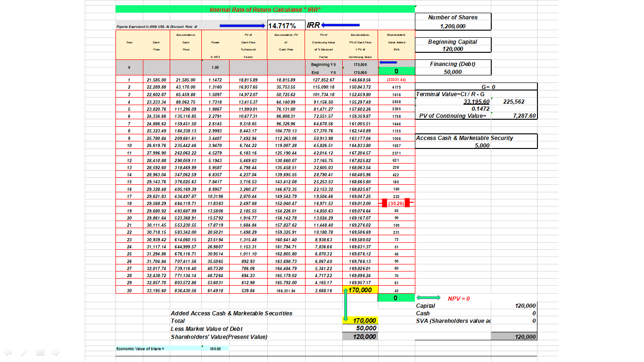The height and width of the screenshot is (362, 644).
Task: Select the 'Beginning Y 0' label
Action: 323,65
